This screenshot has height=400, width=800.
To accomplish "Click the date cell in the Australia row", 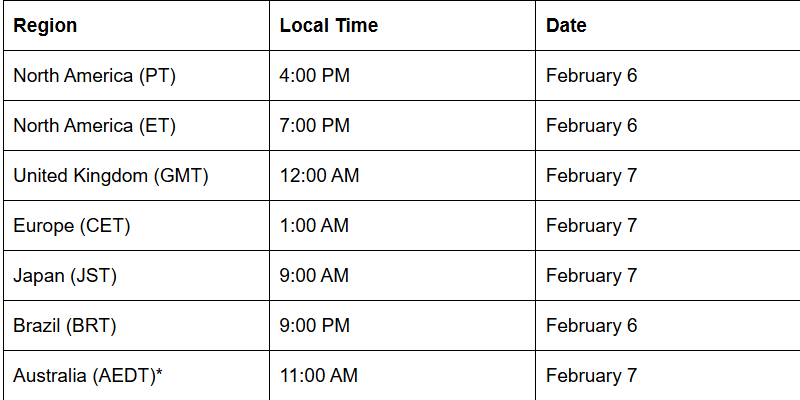I will coord(591,376).
